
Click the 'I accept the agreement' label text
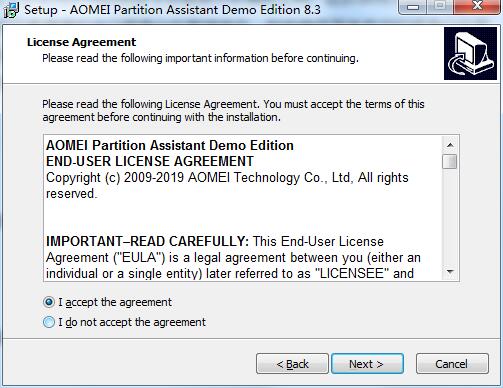coord(115,302)
